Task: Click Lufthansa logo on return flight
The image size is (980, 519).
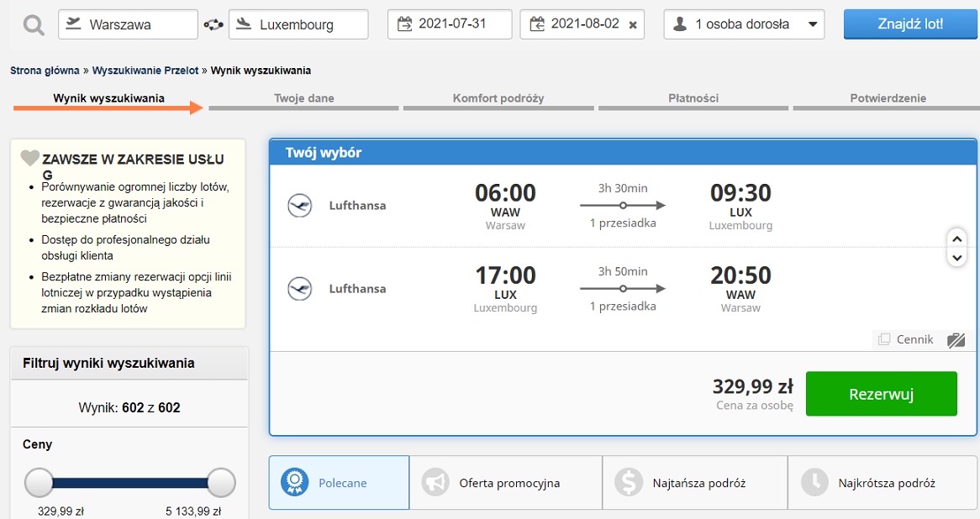Action: pos(299,289)
